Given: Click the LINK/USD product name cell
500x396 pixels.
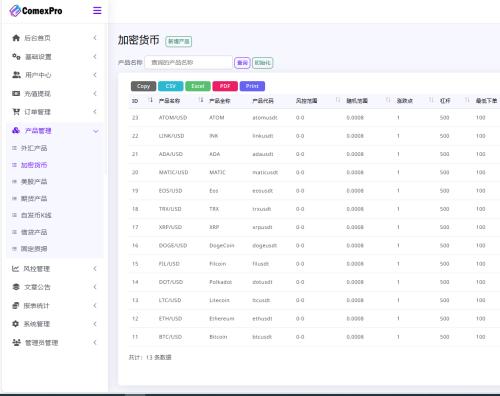Looking at the screenshot, I should (x=171, y=136).
